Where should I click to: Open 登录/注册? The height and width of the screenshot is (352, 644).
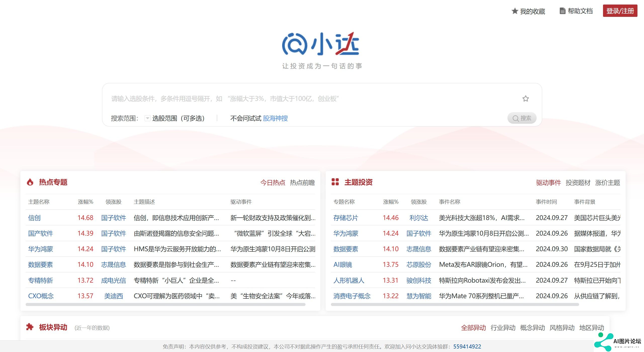[x=620, y=11]
